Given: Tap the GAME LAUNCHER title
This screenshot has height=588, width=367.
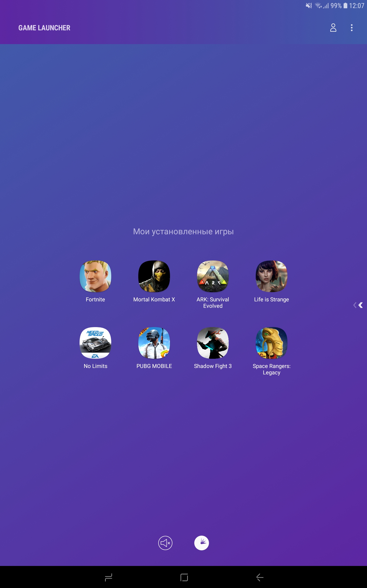Looking at the screenshot, I should tap(44, 28).
